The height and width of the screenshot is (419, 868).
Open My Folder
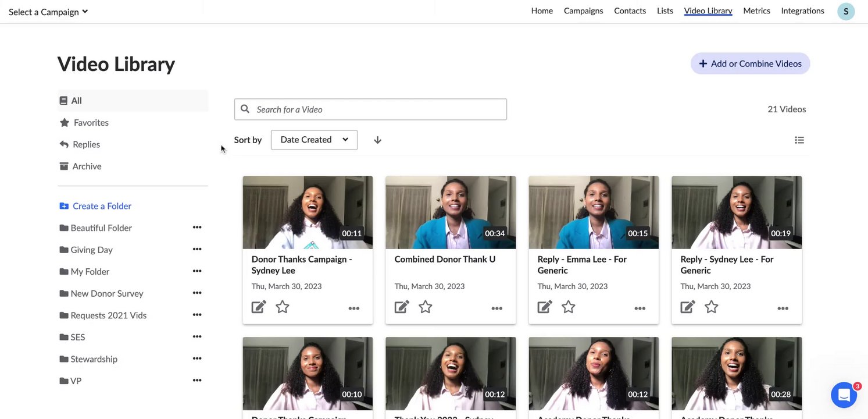84,271
